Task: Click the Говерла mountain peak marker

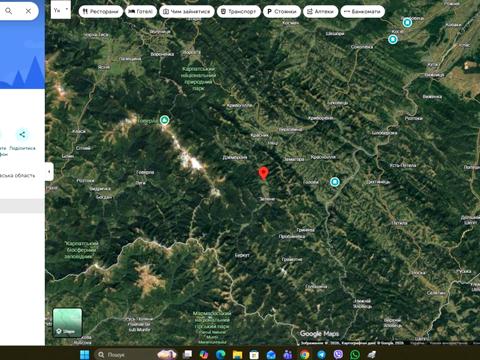Action: click(164, 120)
